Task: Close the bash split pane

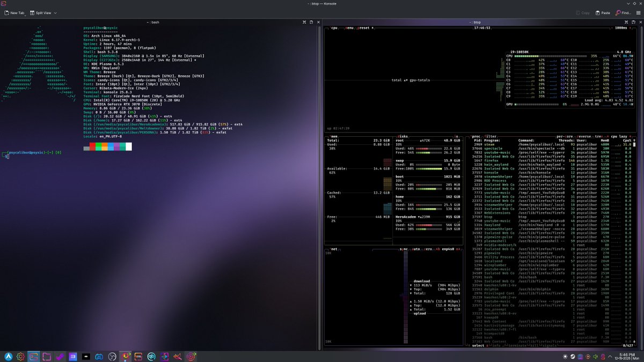Action: (317, 22)
